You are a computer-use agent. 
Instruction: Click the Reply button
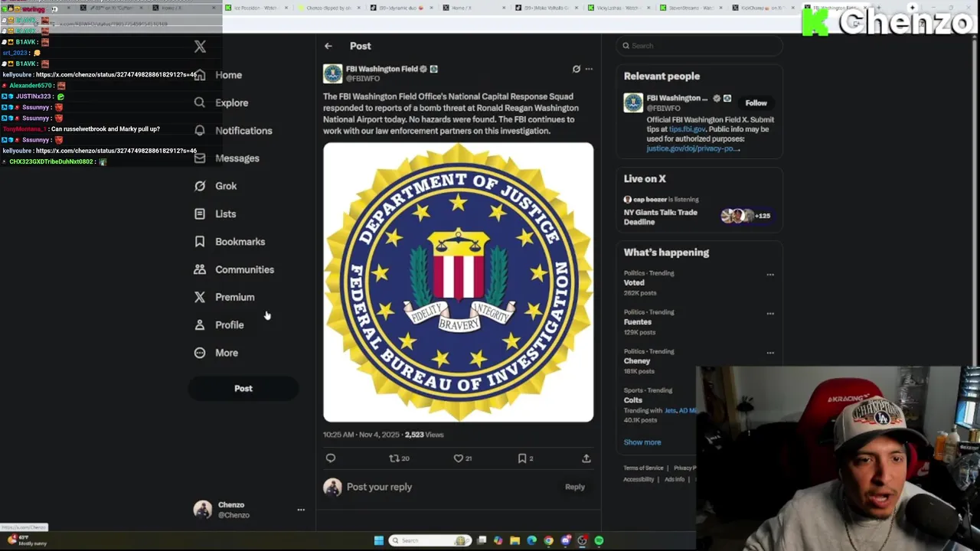point(574,487)
